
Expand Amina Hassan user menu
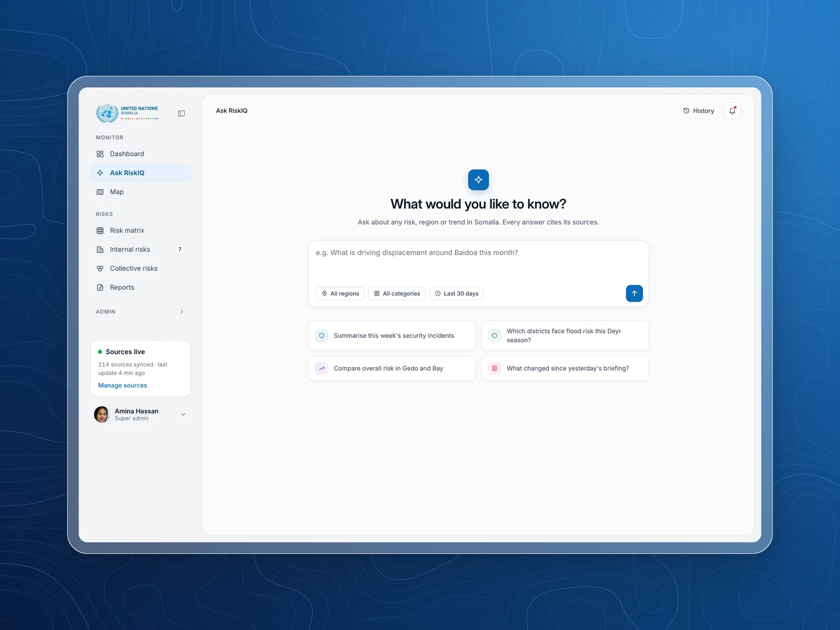pyautogui.click(x=183, y=414)
